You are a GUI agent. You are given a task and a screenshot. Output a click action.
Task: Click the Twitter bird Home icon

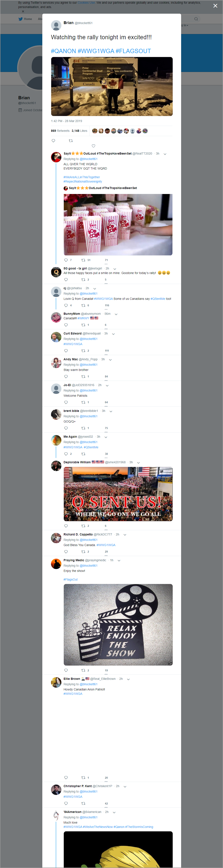click(x=21, y=19)
